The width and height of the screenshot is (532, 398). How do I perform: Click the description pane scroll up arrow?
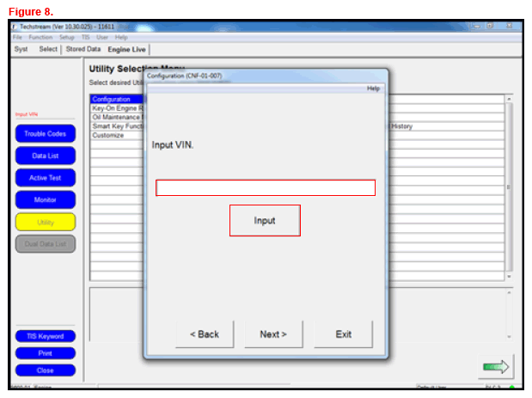(509, 292)
